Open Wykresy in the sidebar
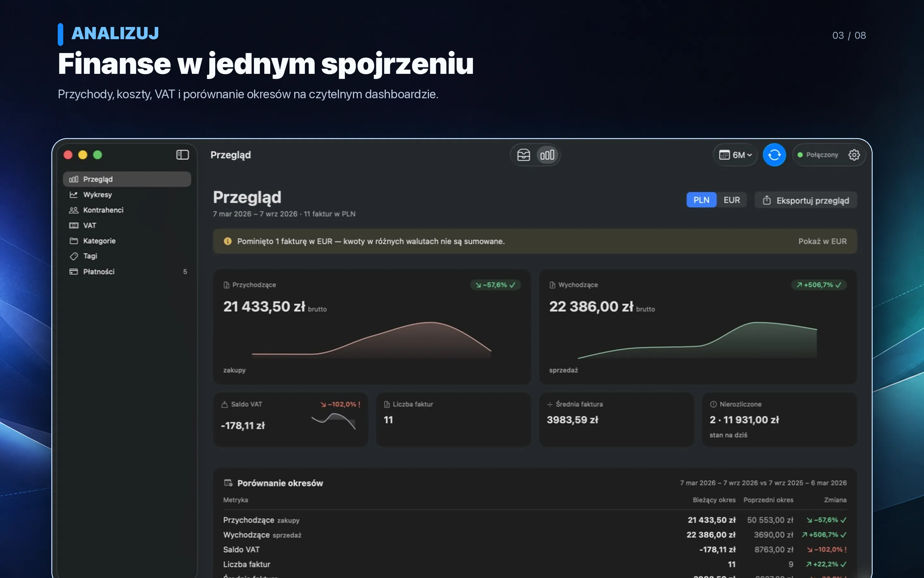The width and height of the screenshot is (924, 578). click(127, 195)
